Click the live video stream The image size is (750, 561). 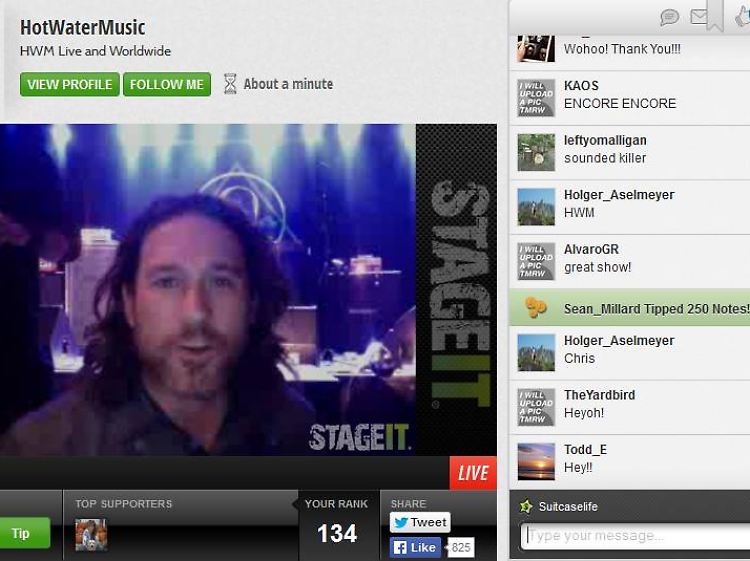pos(208,290)
